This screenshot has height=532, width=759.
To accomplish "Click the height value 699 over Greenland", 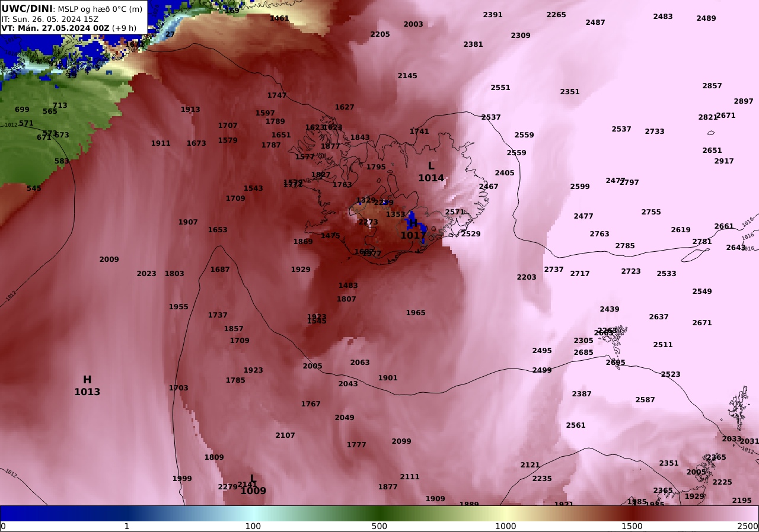I will [22, 110].
